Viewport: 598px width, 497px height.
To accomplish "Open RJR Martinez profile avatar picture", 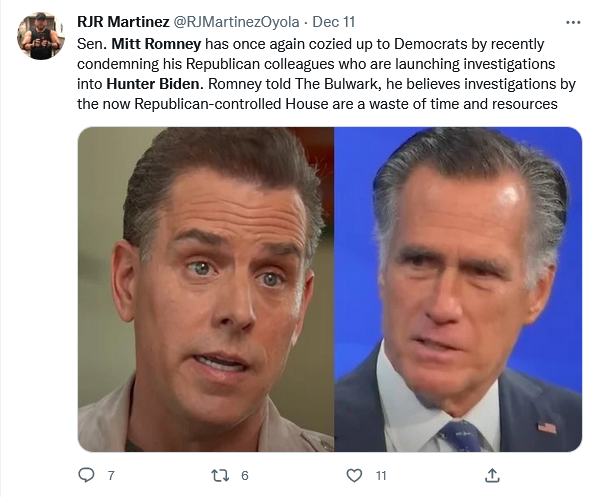I will [x=41, y=36].
